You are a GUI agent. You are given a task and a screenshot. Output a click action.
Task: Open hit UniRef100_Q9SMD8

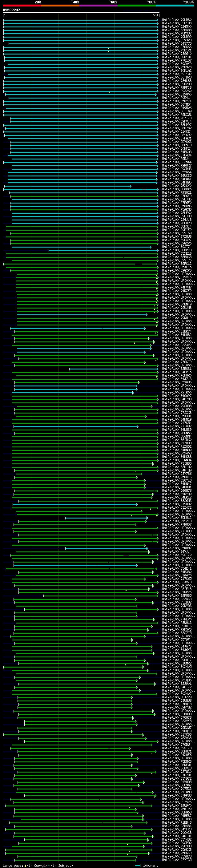177,406
